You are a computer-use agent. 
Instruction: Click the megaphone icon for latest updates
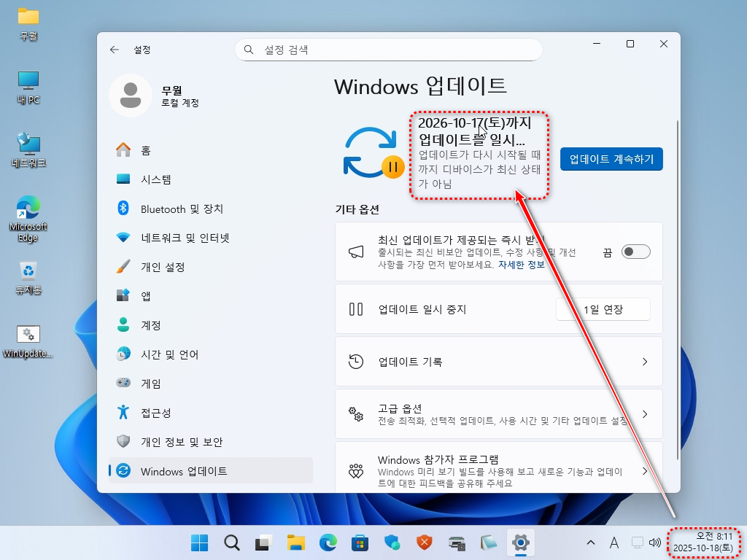tap(356, 252)
